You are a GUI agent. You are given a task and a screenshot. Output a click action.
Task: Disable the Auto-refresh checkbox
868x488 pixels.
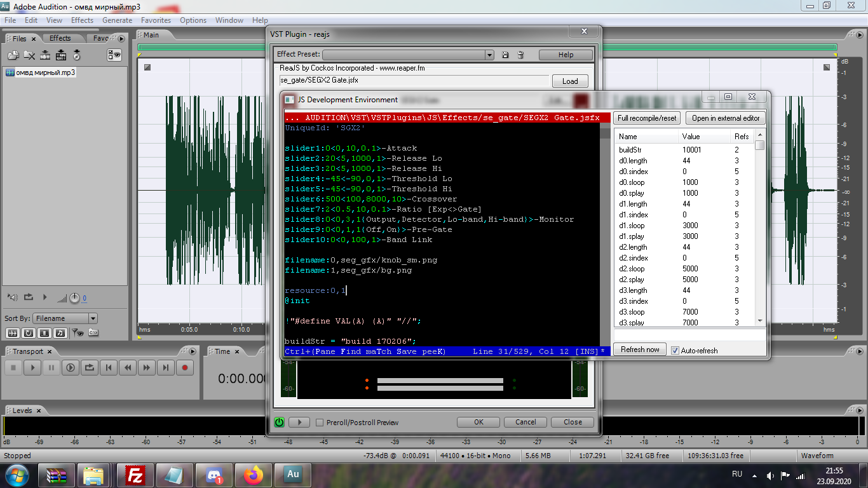click(x=675, y=350)
